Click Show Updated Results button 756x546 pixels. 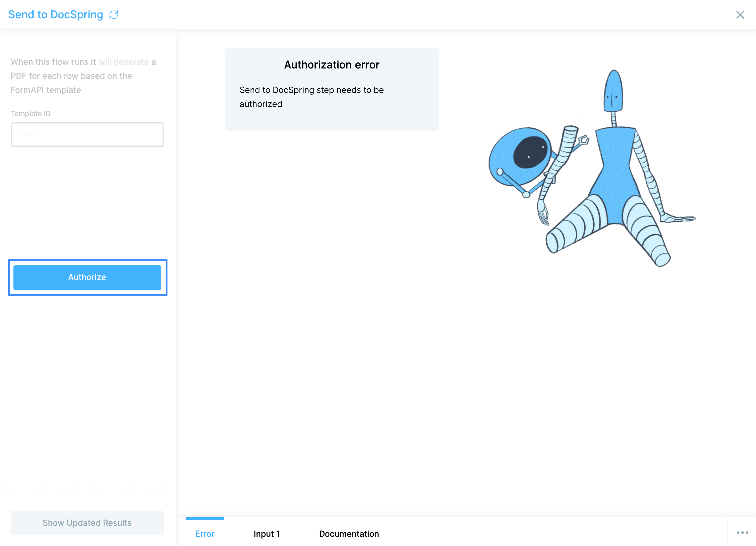pos(87,523)
